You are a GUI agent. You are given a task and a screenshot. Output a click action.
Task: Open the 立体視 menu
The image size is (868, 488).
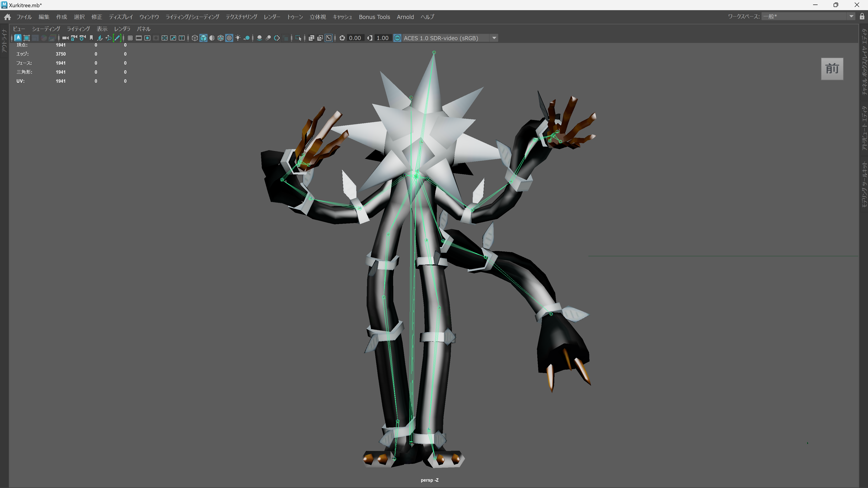click(x=318, y=17)
